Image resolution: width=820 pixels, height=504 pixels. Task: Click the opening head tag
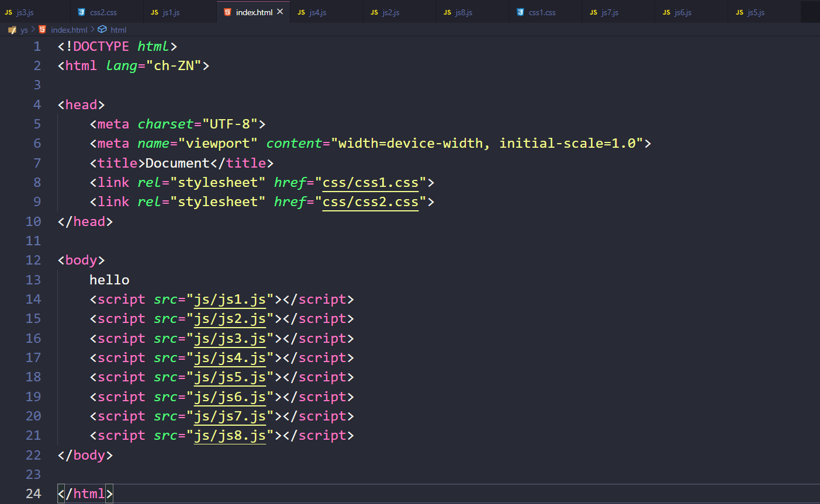pos(81,105)
